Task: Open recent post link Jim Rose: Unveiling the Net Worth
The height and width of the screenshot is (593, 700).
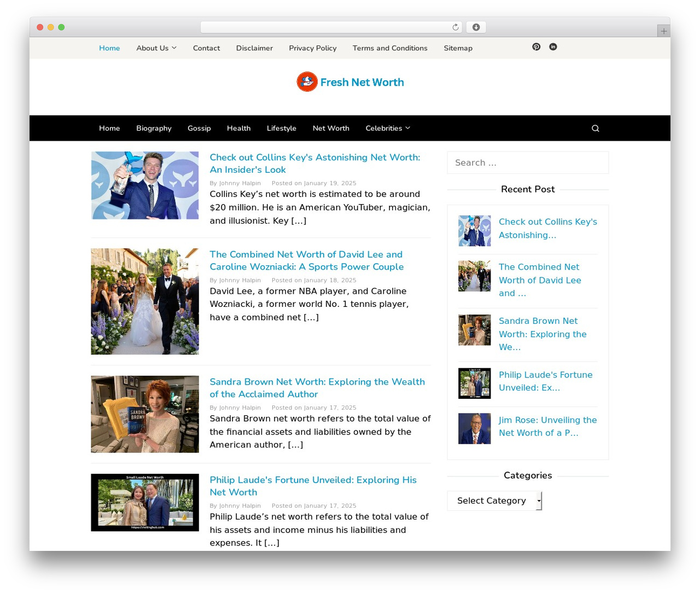Action: (547, 426)
